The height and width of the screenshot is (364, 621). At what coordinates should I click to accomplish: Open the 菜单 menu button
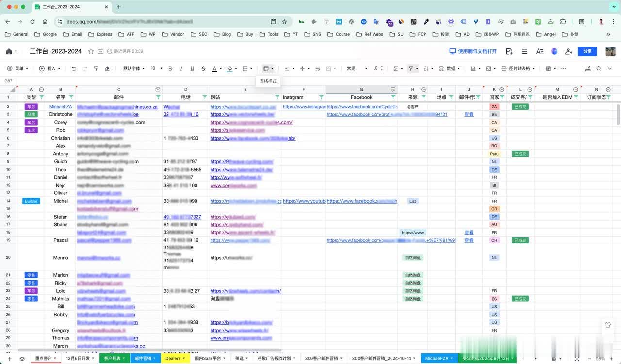coord(18,69)
